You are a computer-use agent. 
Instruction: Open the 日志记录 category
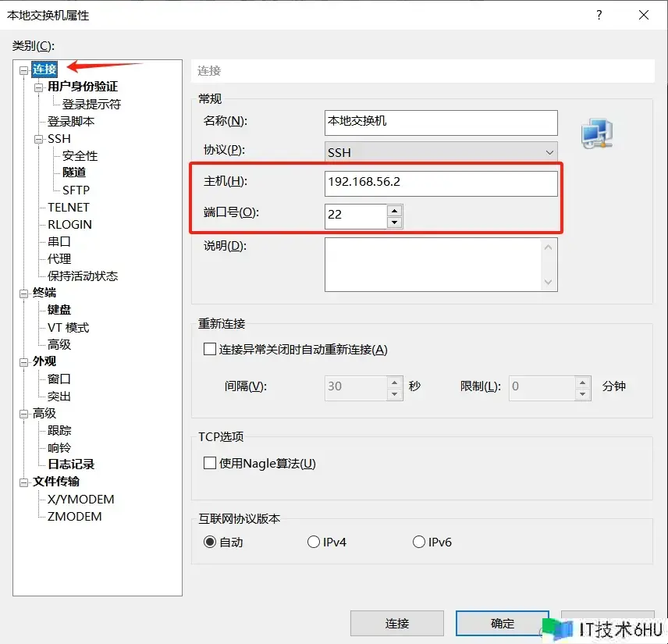tap(71, 464)
